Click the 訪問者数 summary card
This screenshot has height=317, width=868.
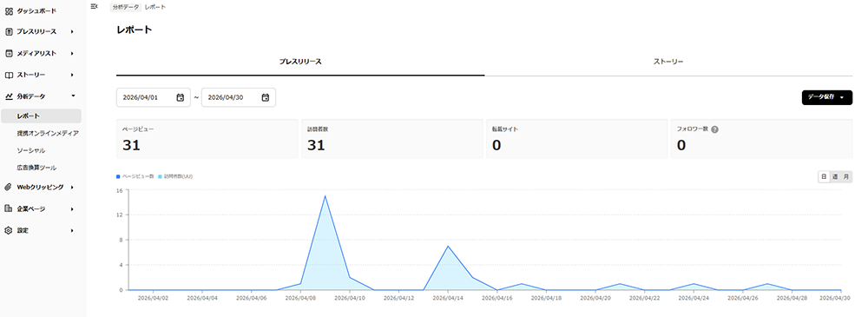click(392, 139)
